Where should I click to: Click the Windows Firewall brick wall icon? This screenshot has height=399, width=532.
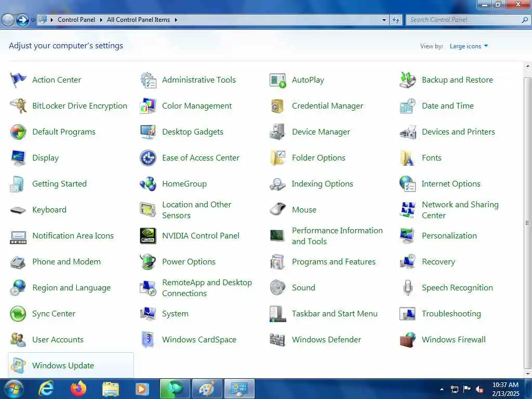[x=407, y=340]
